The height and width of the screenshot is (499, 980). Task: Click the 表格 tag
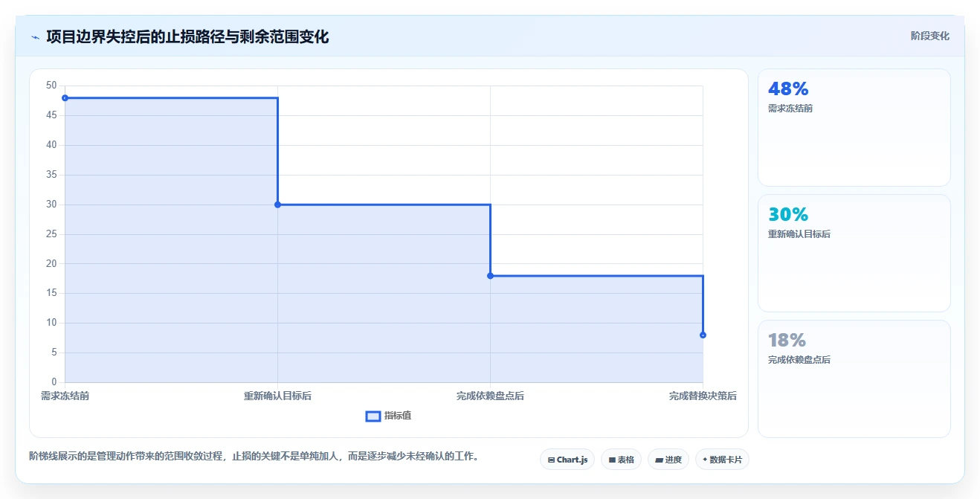pos(621,460)
